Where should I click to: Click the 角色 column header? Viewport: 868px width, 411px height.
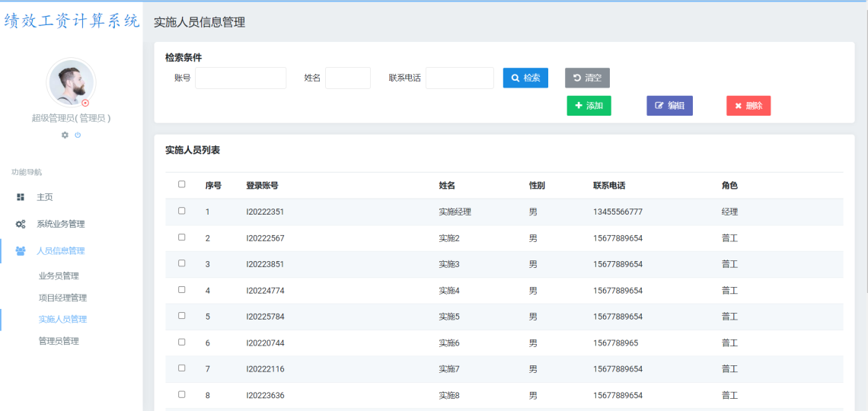pos(729,186)
